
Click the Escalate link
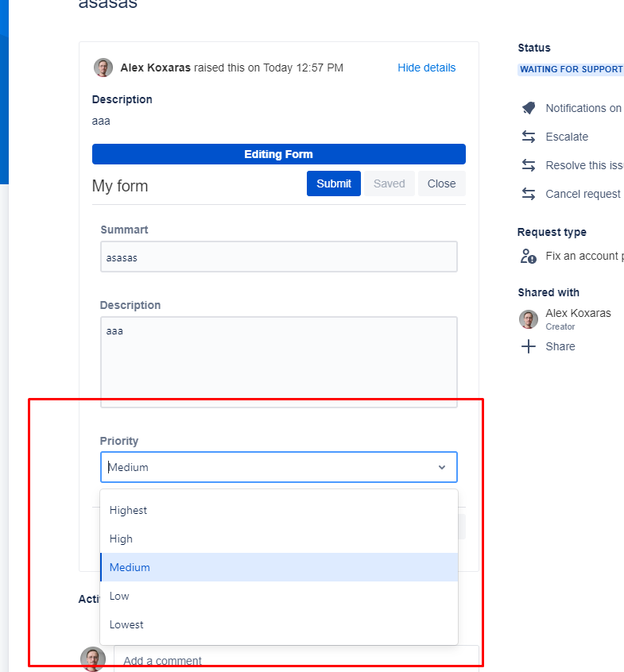(567, 137)
